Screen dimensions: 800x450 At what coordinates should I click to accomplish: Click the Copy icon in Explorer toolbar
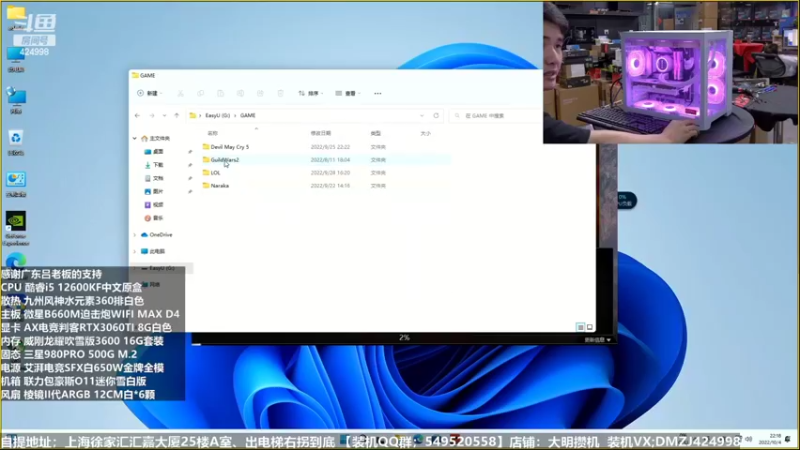pos(200,93)
